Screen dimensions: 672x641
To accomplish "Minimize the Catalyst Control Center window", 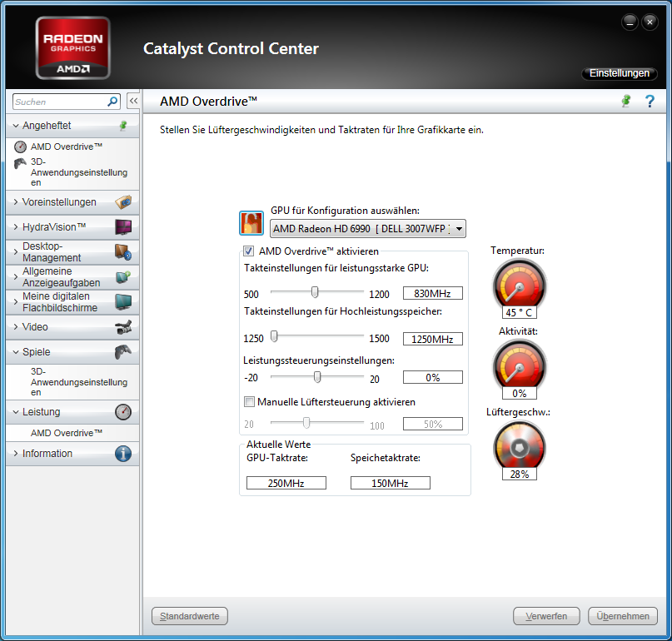I will pyautogui.click(x=630, y=22).
